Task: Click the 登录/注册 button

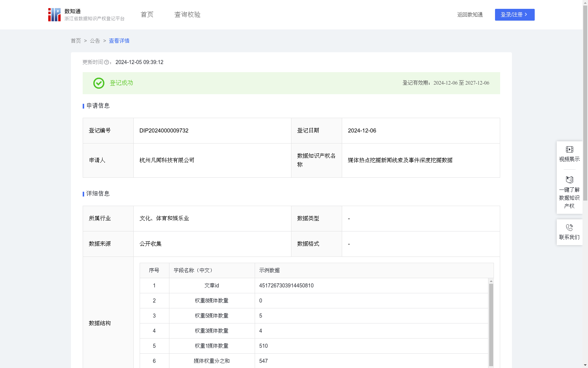Action: pos(514,14)
